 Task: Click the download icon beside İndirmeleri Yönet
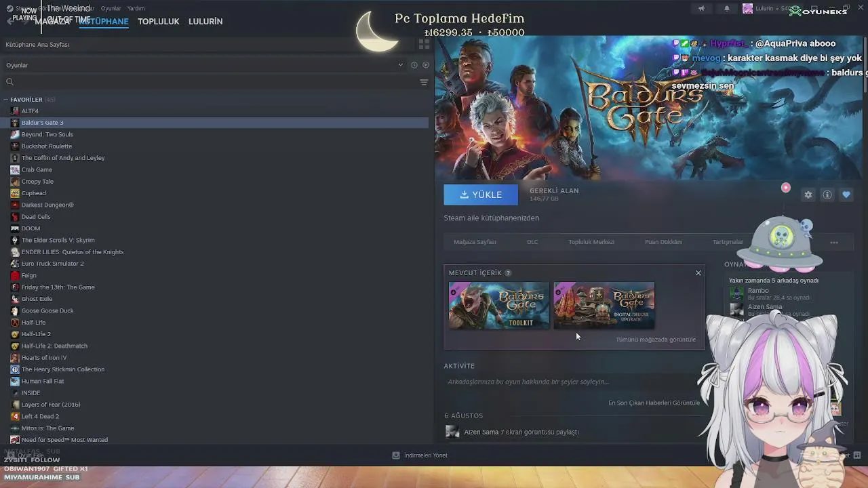click(x=396, y=455)
